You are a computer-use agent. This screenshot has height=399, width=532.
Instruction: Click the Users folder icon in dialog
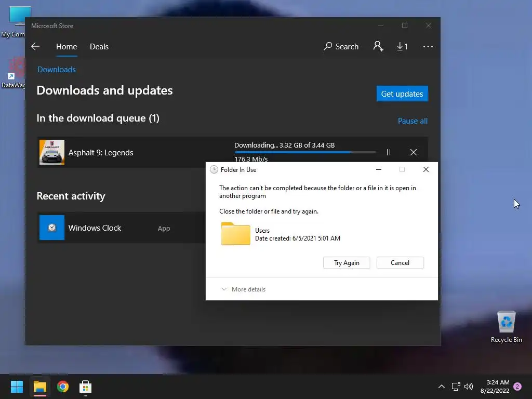[236, 234]
